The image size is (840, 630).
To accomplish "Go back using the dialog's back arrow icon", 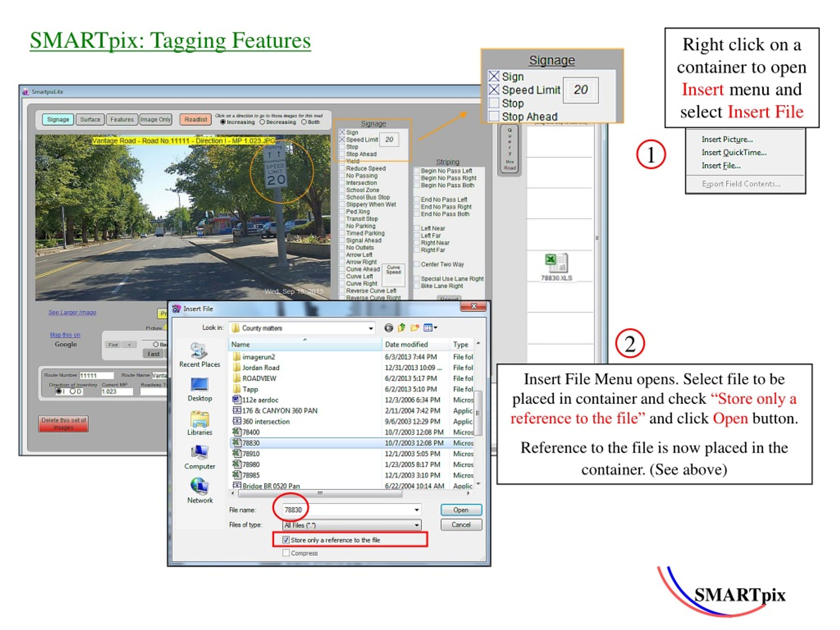I will 388,328.
